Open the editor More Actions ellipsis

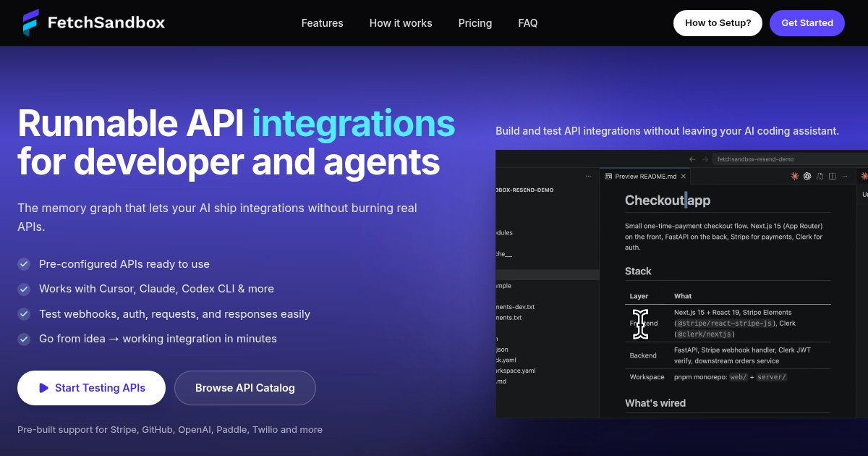click(845, 176)
